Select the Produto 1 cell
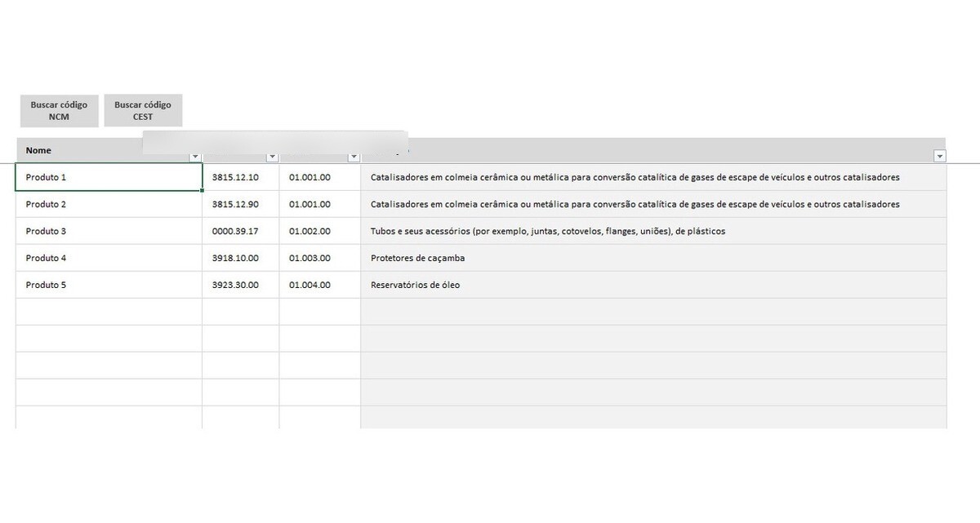980x523 pixels. (109, 177)
